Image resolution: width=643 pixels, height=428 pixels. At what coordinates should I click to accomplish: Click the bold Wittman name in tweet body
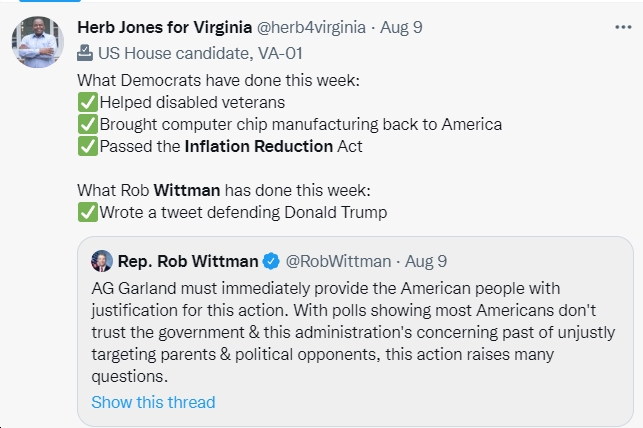click(187, 190)
